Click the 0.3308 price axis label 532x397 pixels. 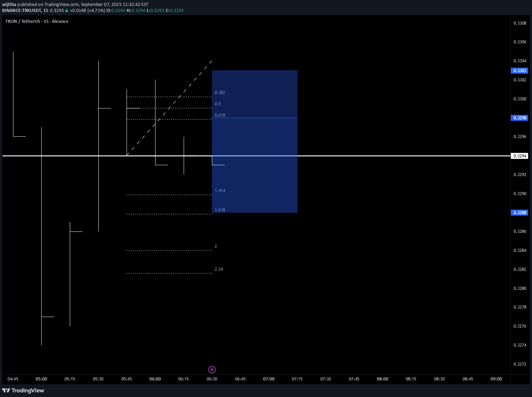[520, 23]
